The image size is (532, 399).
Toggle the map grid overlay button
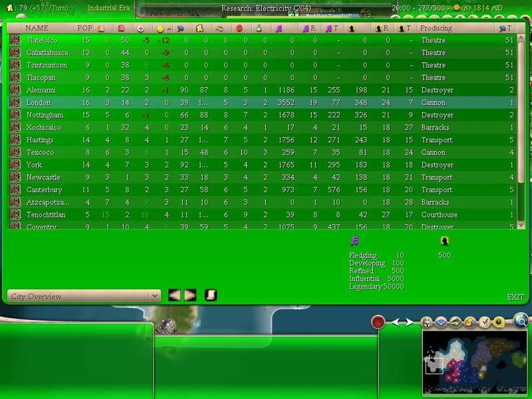tap(441, 323)
